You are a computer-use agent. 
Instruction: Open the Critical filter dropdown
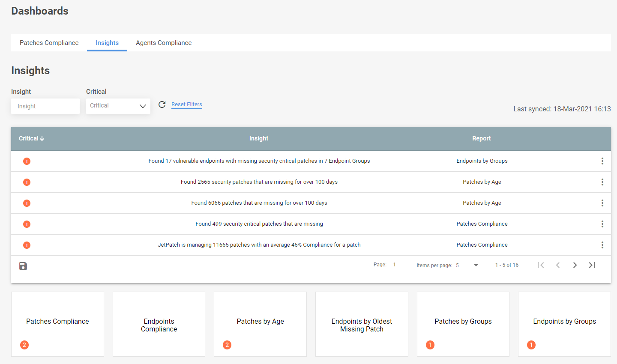pos(118,106)
